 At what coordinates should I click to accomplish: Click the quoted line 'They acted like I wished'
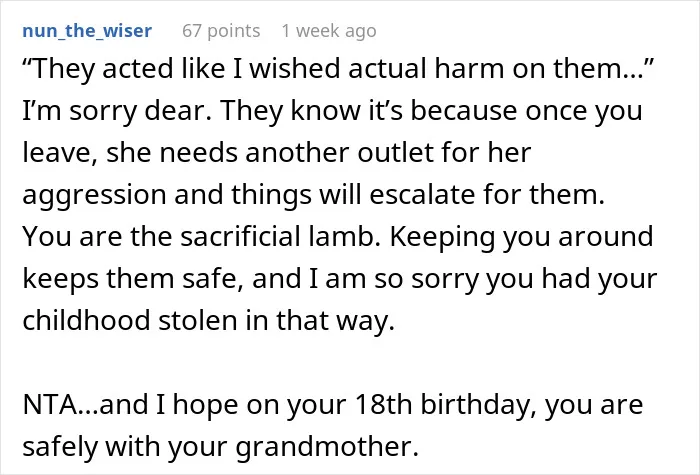point(181,69)
